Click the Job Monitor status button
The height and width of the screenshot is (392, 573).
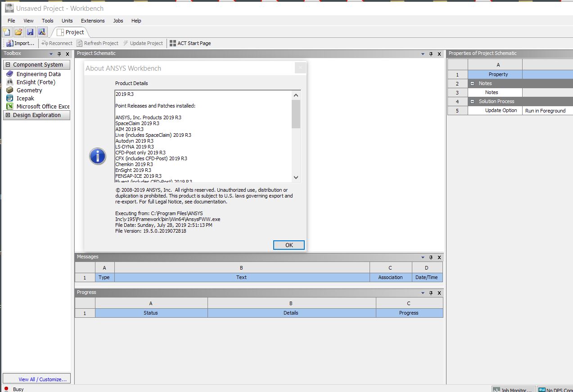513,389
